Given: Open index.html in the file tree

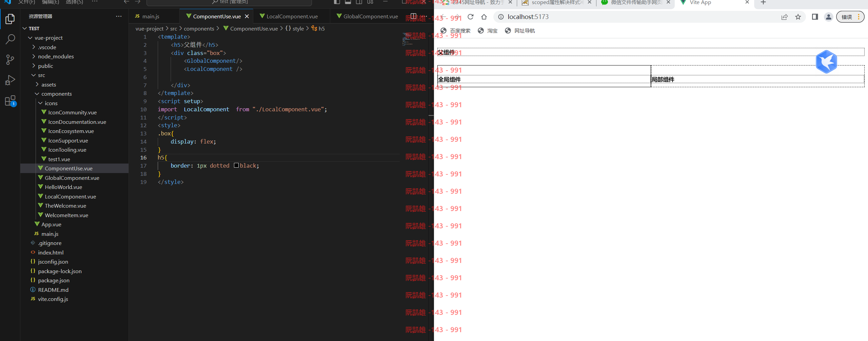Looking at the screenshot, I should [51, 252].
